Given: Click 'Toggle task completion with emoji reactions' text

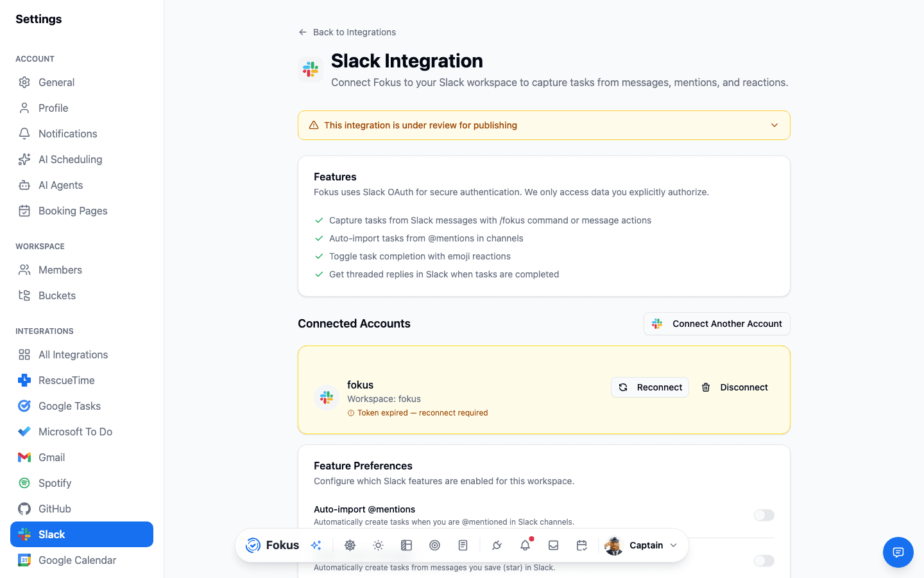Looking at the screenshot, I should (x=420, y=256).
